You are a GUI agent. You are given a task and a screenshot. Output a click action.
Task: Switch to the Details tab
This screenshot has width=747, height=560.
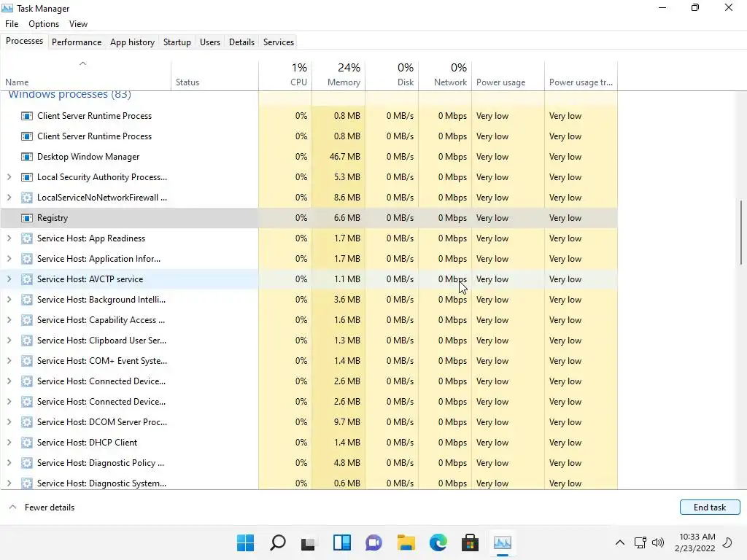241,42
